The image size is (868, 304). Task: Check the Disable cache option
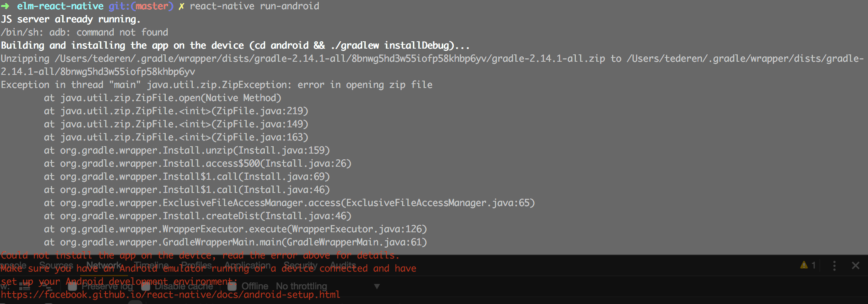point(146,286)
